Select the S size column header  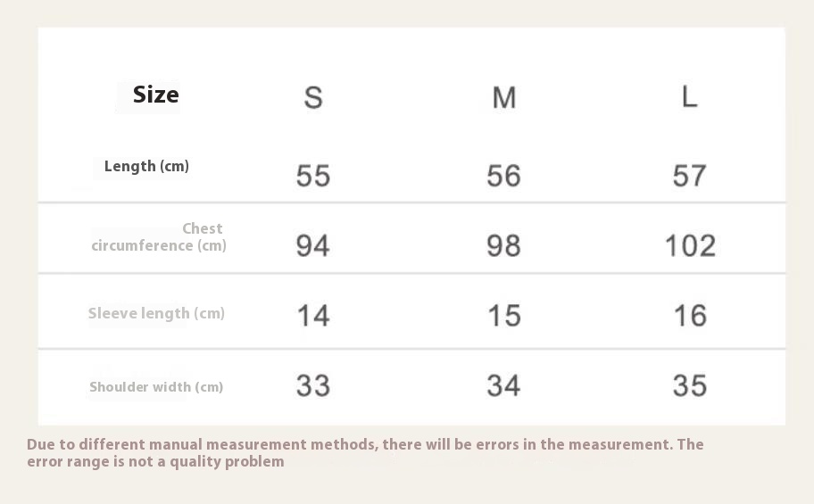[313, 97]
